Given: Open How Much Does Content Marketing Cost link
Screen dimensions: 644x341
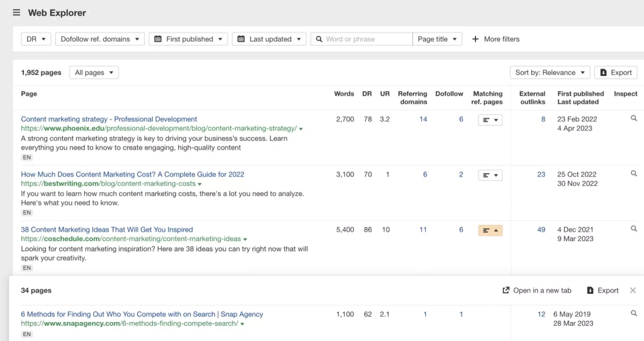Looking at the screenshot, I should click(x=132, y=175).
